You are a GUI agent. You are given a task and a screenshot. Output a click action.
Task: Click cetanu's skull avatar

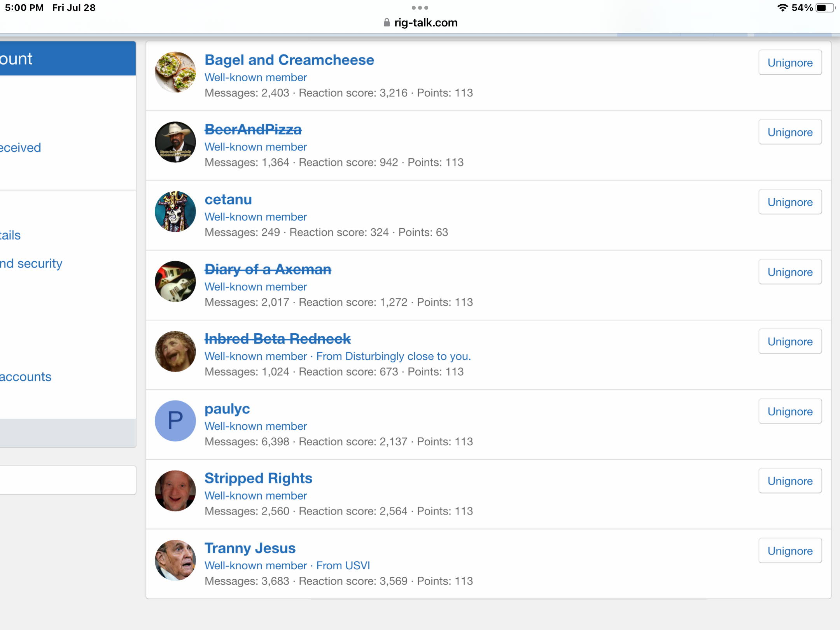[175, 212]
